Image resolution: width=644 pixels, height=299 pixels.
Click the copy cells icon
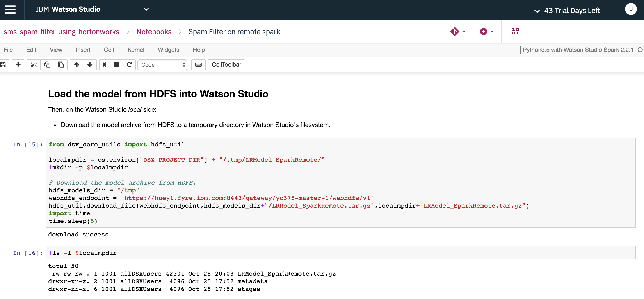tap(47, 65)
